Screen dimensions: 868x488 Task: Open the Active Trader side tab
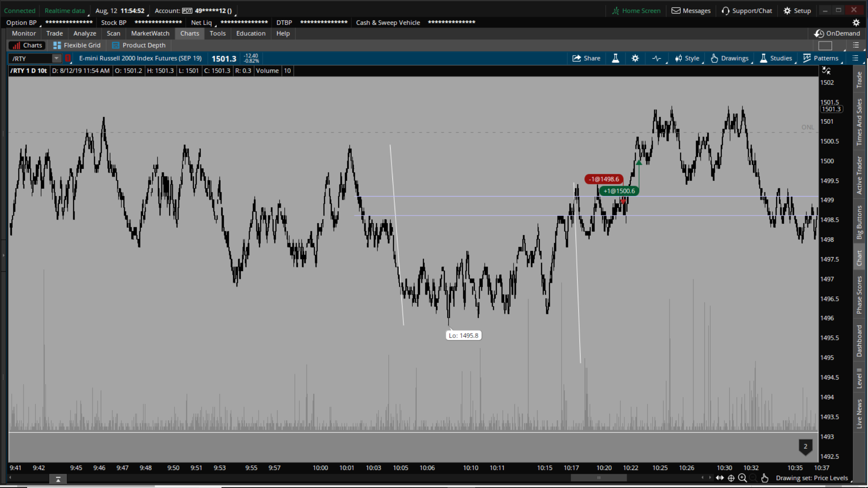(x=859, y=175)
